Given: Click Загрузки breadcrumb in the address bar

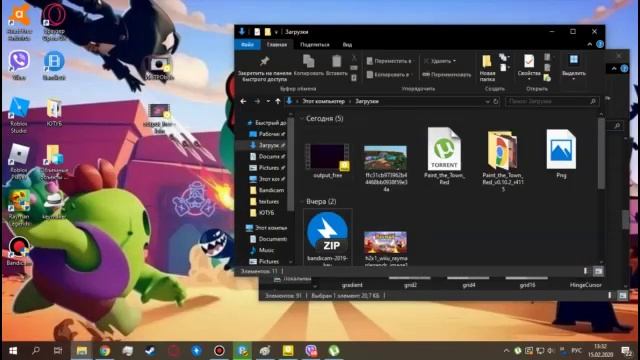Looking at the screenshot, I should [367, 101].
